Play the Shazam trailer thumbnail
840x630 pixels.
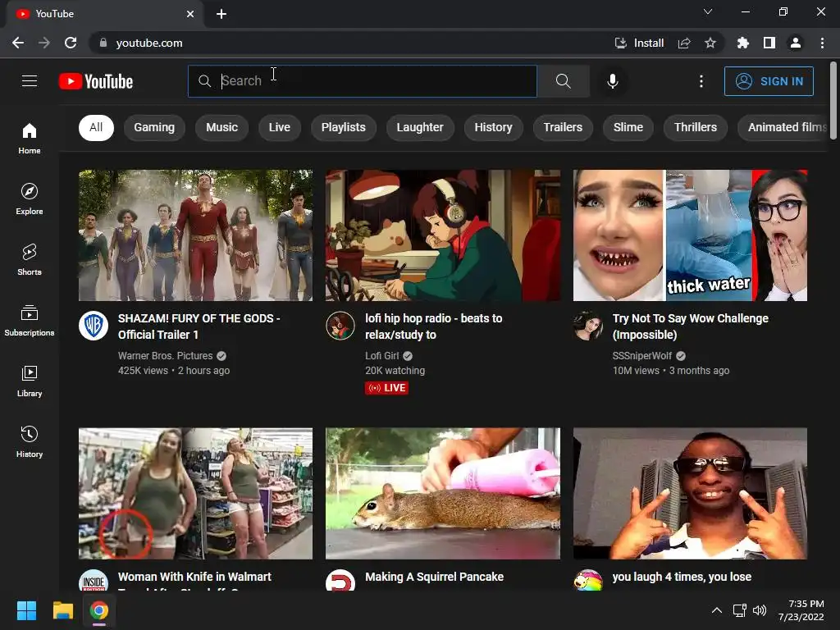pos(195,235)
